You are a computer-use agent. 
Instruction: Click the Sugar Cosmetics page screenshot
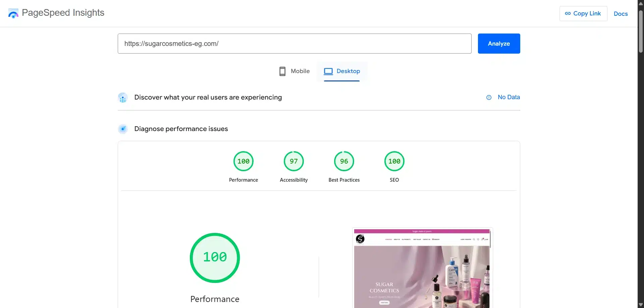click(422, 268)
